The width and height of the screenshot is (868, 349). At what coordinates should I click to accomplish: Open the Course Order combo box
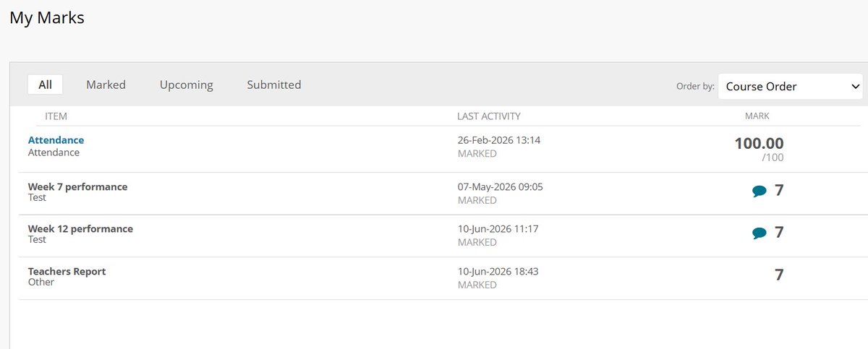tap(791, 86)
